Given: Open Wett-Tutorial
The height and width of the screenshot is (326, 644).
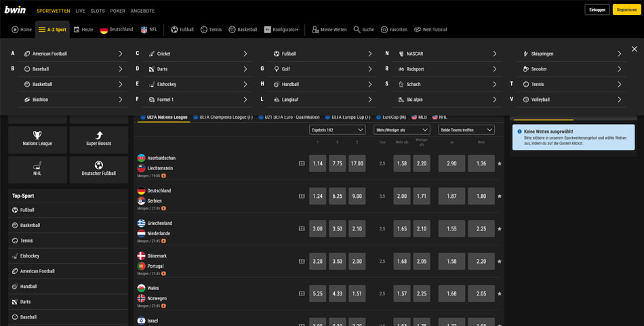Looking at the screenshot, I should click(x=430, y=30).
